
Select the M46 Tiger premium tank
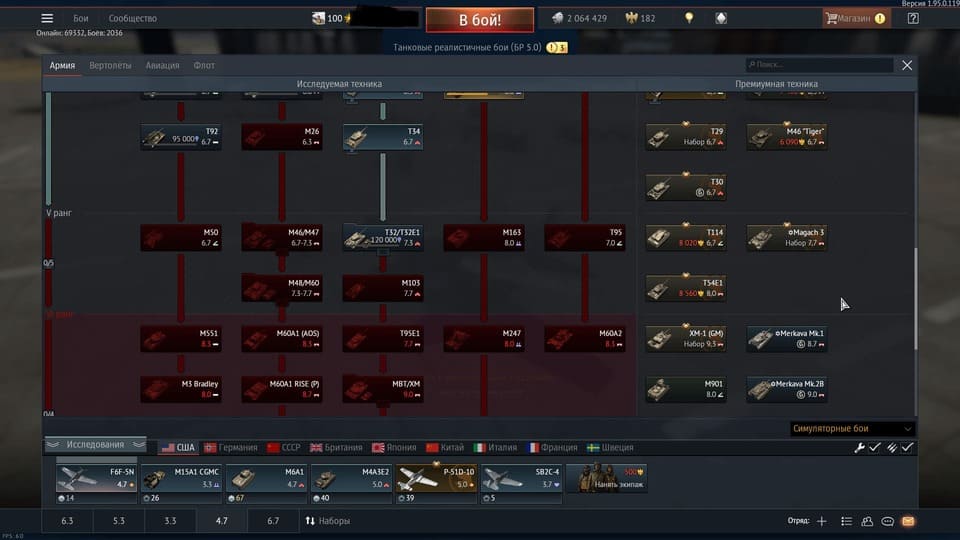(x=787, y=137)
